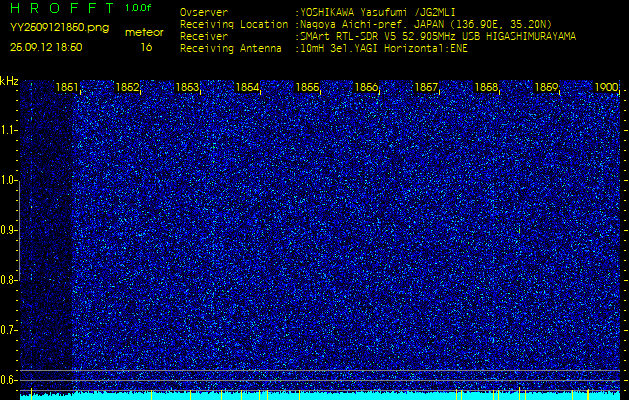Select the SMArt RTL-SDR V5 52.905MHz receiver text

coord(438,37)
